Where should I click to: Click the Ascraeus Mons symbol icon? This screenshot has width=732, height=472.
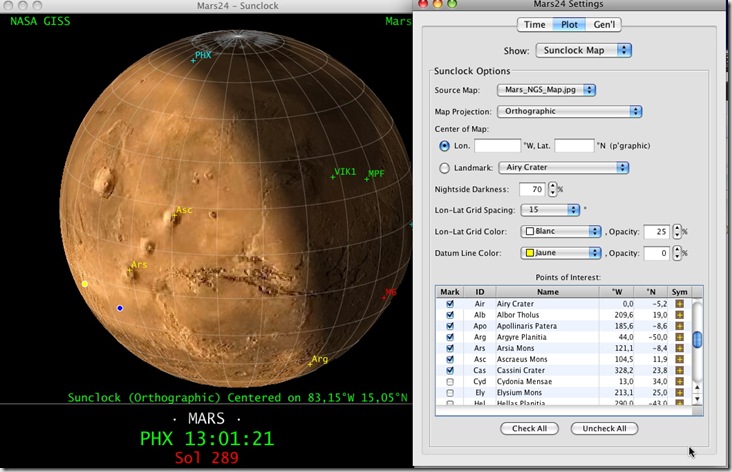click(x=679, y=359)
